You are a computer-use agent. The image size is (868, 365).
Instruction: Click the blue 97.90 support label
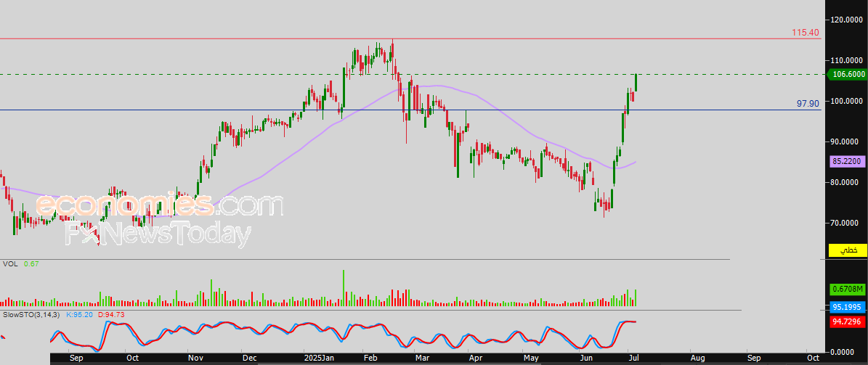click(x=808, y=104)
